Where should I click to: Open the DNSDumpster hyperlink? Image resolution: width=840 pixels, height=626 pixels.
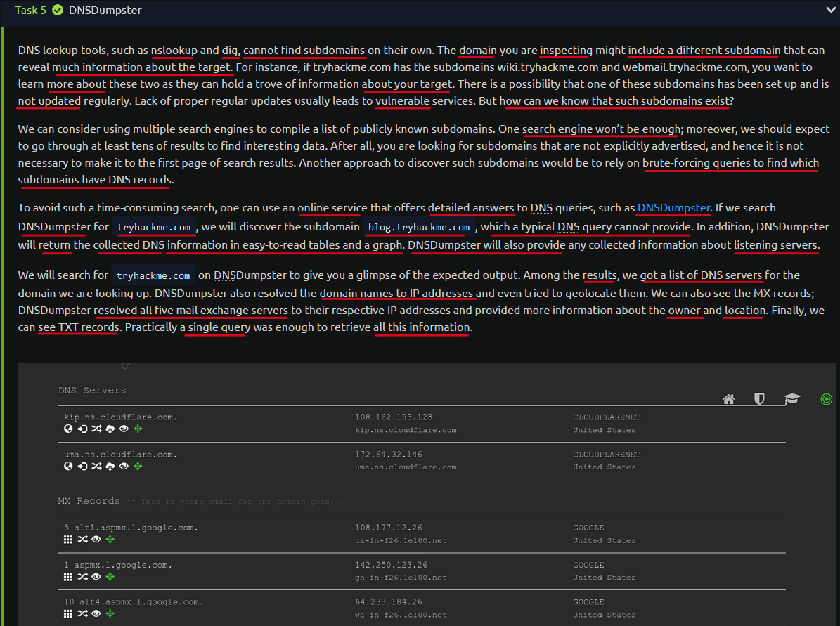(673, 208)
